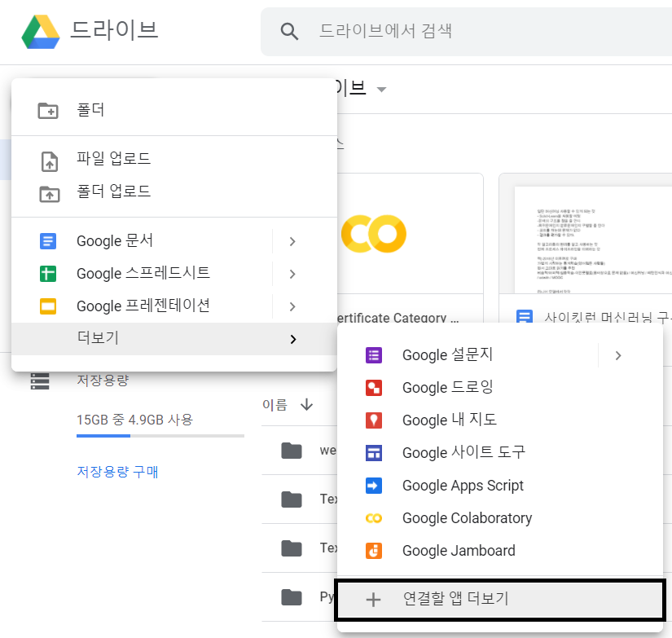Expand the Google 설문지 submenu arrow
672x638 pixels.
tap(618, 355)
